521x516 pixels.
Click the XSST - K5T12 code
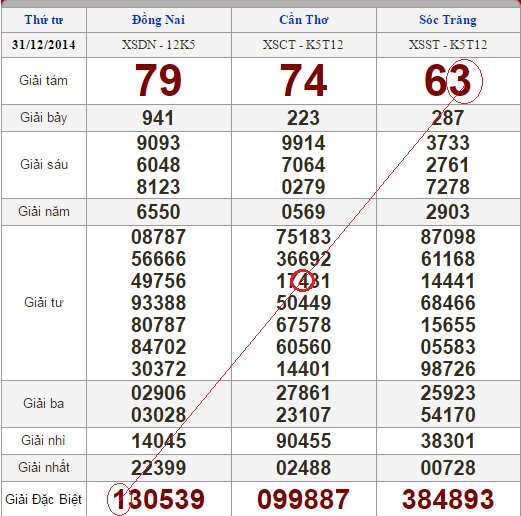coord(448,45)
